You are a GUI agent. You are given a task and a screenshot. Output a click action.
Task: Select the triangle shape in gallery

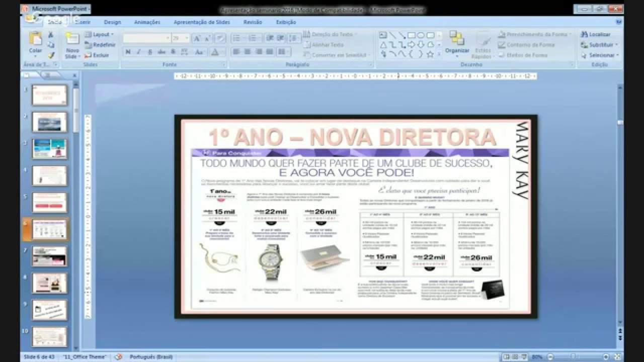point(383,45)
